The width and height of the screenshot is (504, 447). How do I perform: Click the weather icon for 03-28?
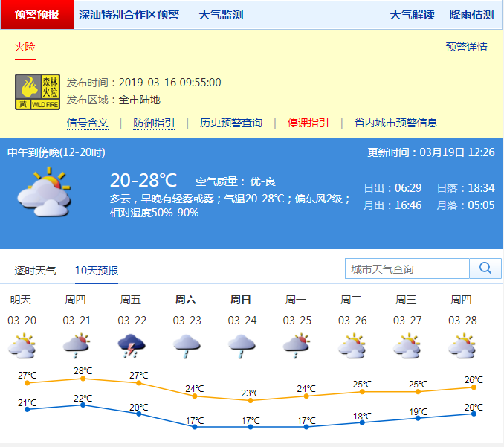462,346
